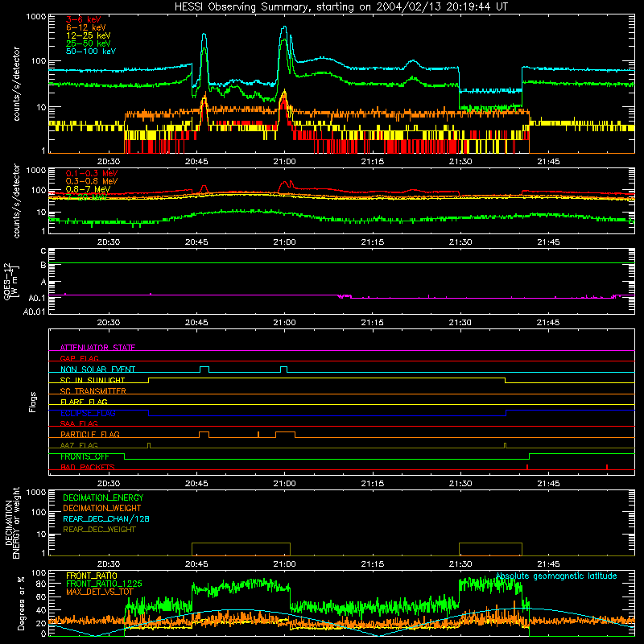This screenshot has height=644, width=644.
Task: Select the 6-12 keV legend label
Action: (85, 27)
